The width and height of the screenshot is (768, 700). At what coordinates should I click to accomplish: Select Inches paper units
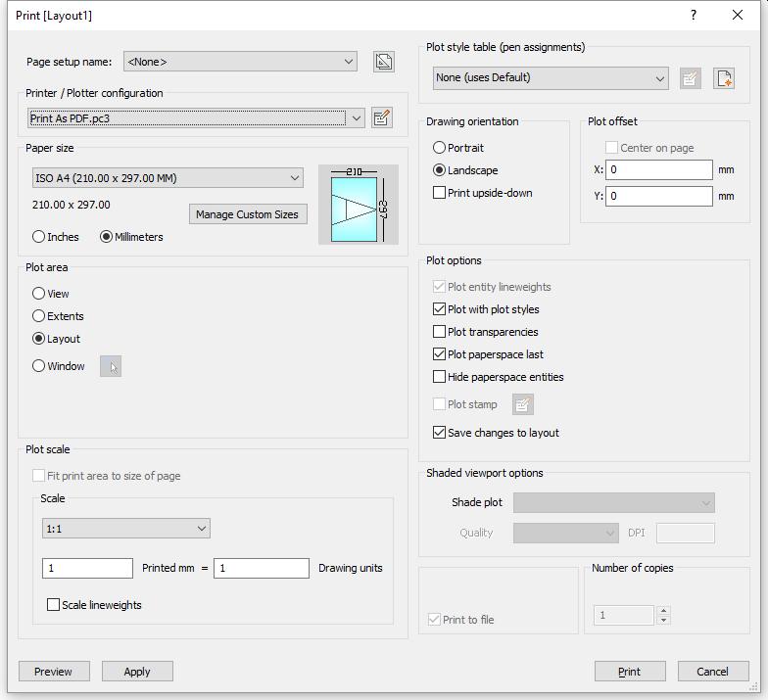coord(39,237)
